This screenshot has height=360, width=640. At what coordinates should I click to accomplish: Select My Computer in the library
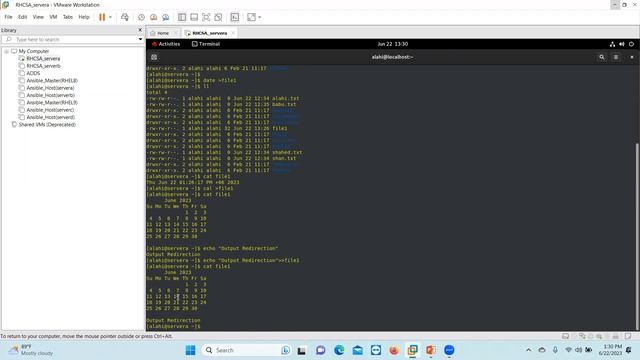(x=33, y=51)
